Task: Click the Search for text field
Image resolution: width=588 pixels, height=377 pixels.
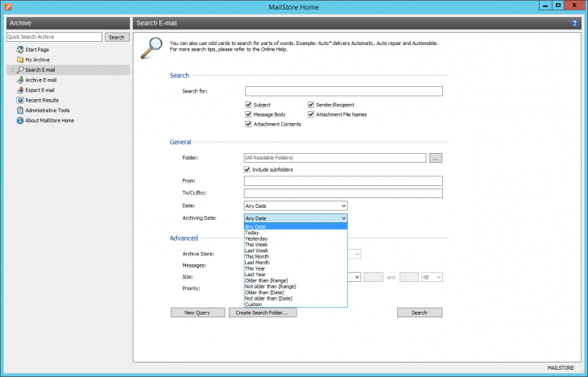Action: click(x=344, y=91)
